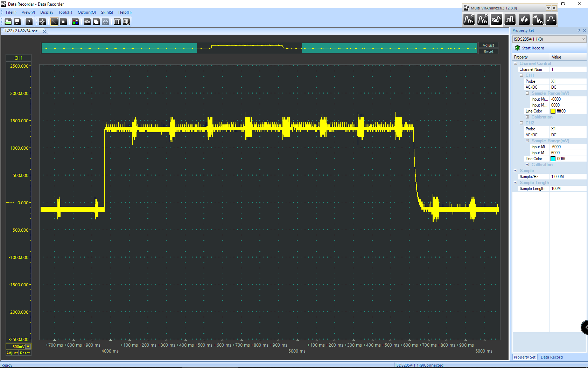The image size is (588, 368).
Task: Select the diagonal line draw mode icon
Action: [x=54, y=22]
